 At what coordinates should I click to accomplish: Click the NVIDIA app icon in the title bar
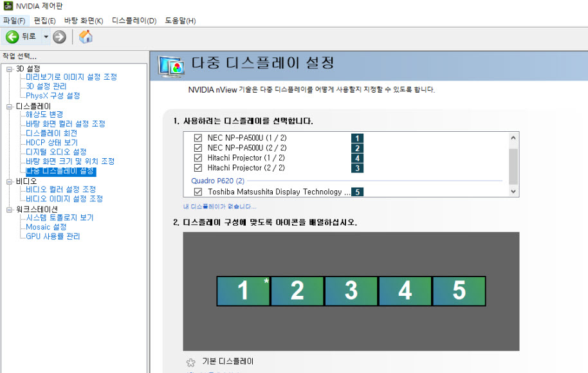[8, 6]
